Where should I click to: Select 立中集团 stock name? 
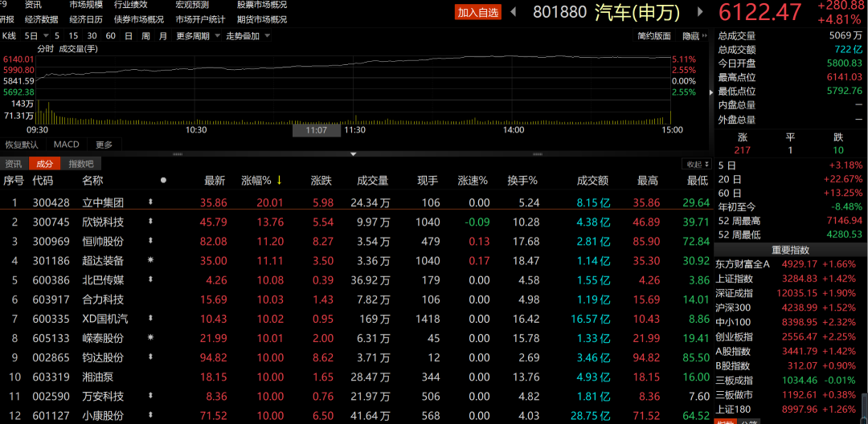pos(103,203)
